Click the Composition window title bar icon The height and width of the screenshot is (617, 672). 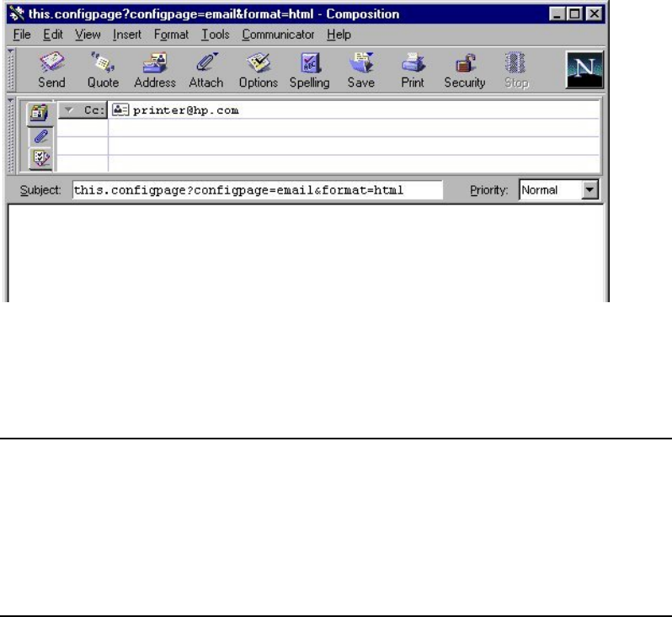[x=17, y=13]
